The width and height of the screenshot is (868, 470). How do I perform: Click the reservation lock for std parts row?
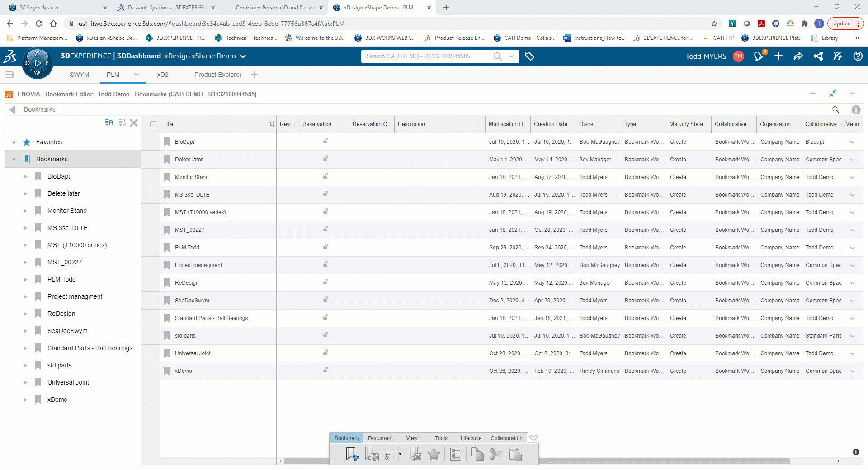pos(325,335)
